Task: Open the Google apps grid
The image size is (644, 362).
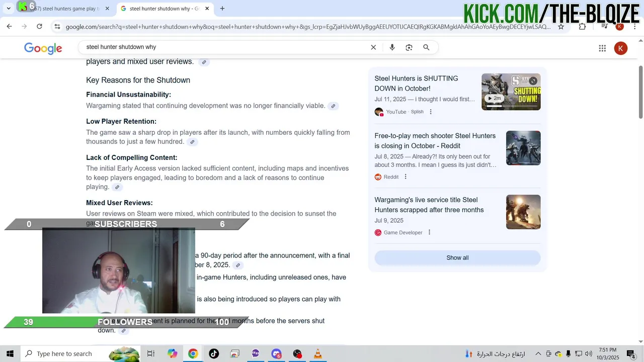Action: 602,48
